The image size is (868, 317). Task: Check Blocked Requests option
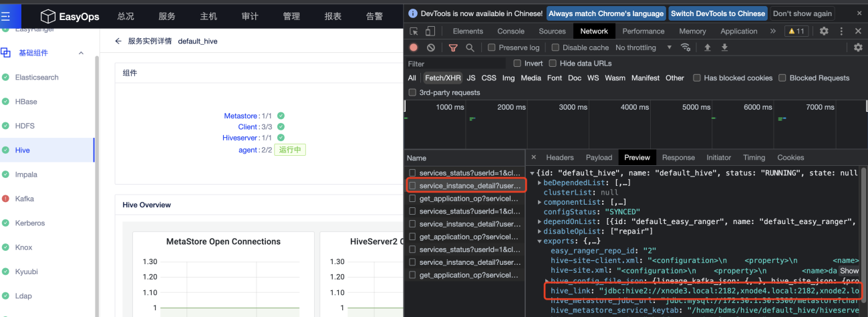pyautogui.click(x=782, y=78)
